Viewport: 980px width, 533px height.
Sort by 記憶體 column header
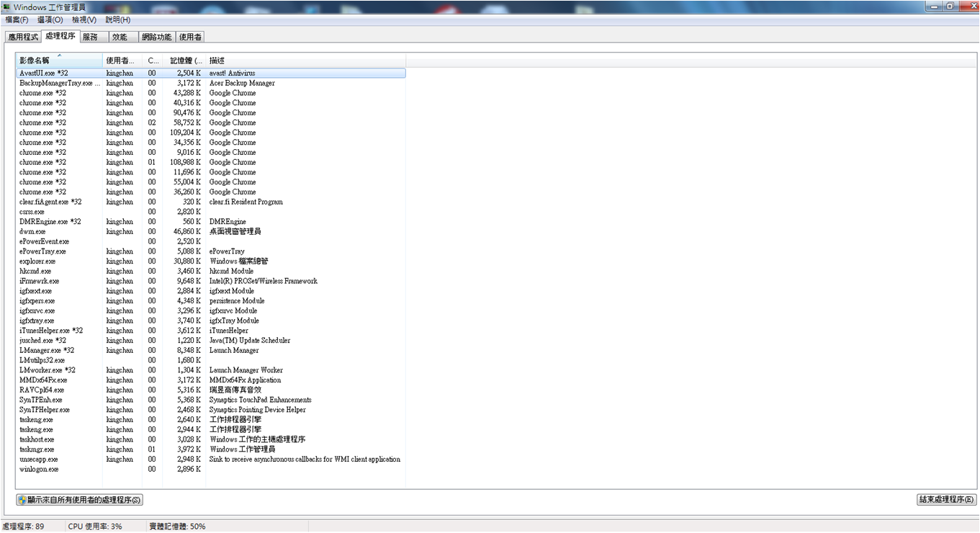185,61
